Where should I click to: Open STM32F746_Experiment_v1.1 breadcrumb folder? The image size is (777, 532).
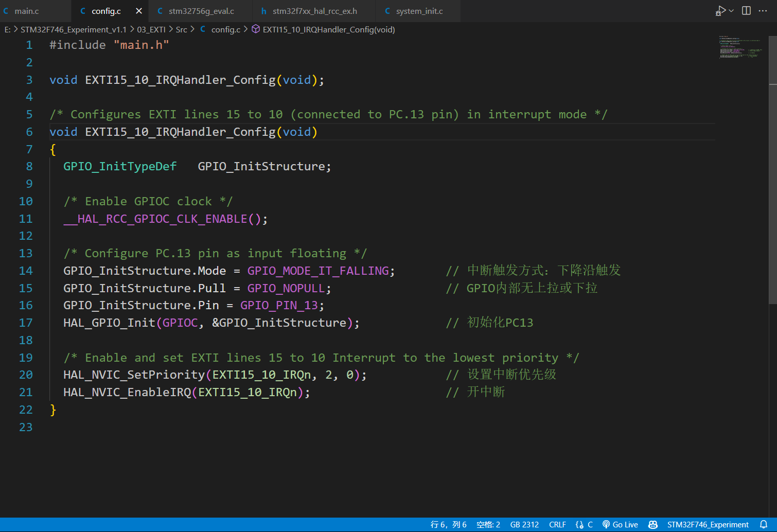pyautogui.click(x=74, y=30)
